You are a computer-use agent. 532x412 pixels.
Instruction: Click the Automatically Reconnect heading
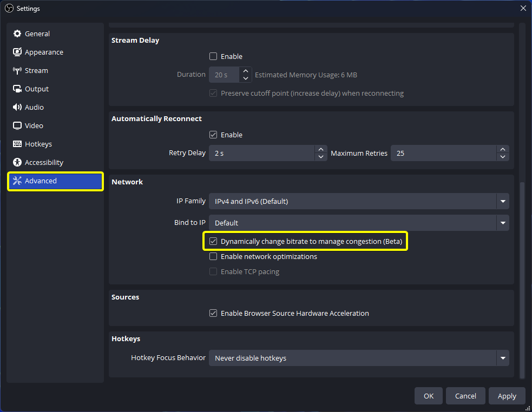point(156,118)
